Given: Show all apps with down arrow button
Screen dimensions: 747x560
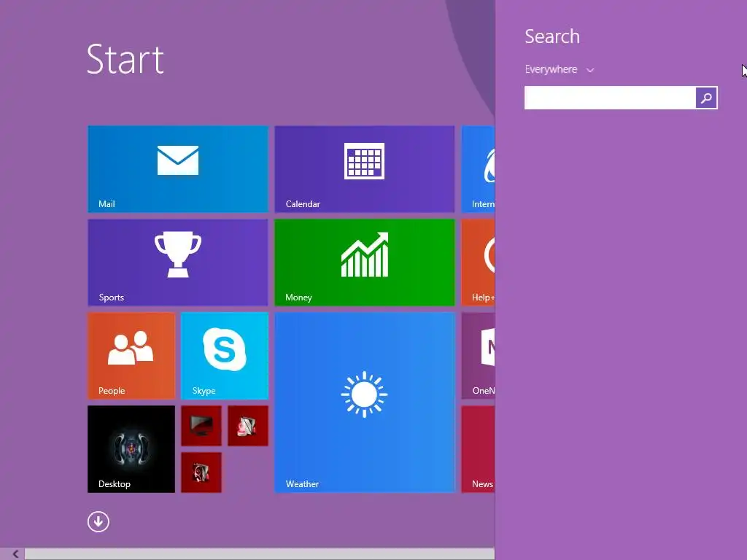Looking at the screenshot, I should [x=98, y=522].
